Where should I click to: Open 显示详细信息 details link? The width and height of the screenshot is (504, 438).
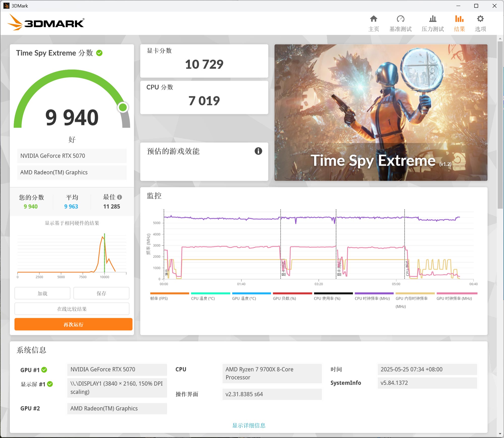point(249,425)
